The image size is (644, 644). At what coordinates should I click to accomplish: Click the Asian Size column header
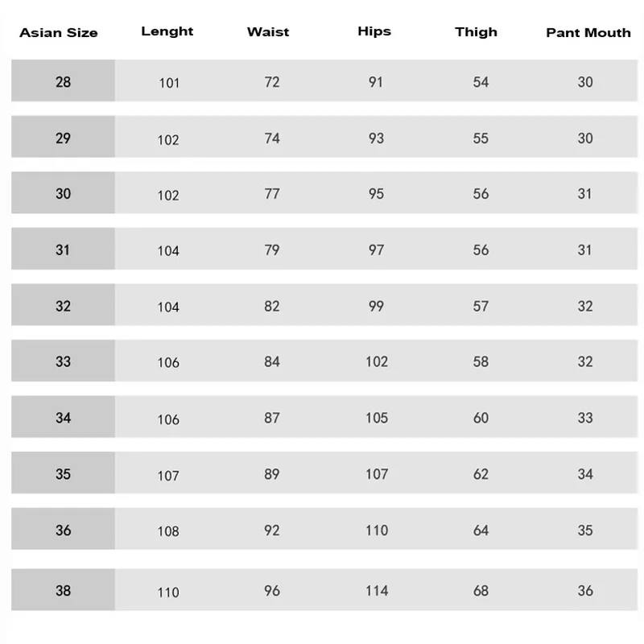(59, 33)
